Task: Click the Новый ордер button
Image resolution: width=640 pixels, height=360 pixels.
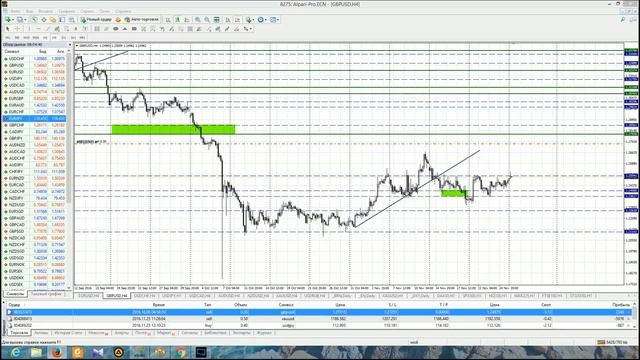Action: (x=96, y=20)
